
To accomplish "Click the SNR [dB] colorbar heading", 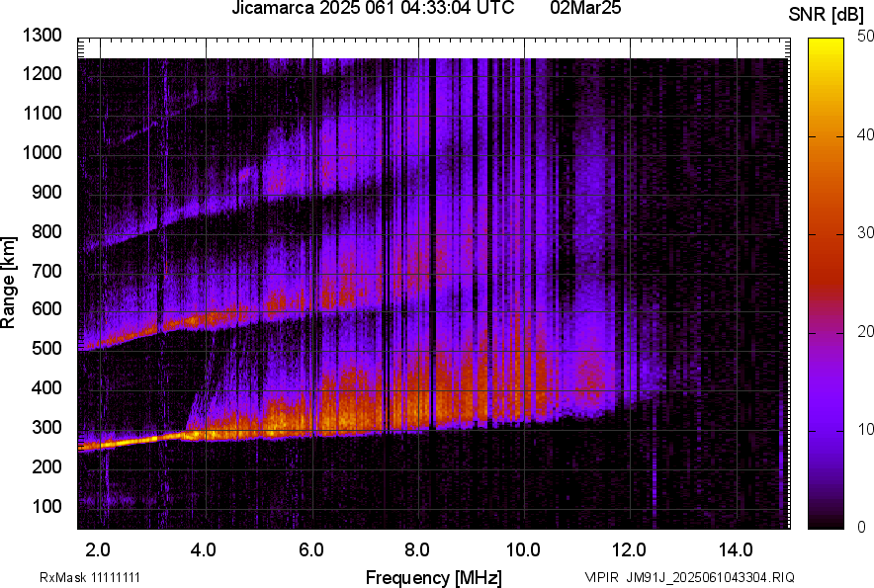I will 826,14.
